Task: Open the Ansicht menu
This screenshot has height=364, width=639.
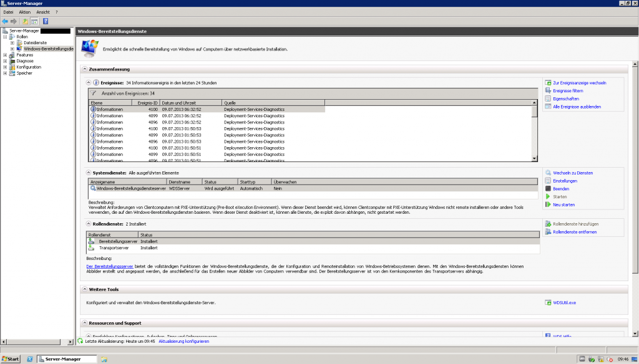Action: pyautogui.click(x=43, y=12)
